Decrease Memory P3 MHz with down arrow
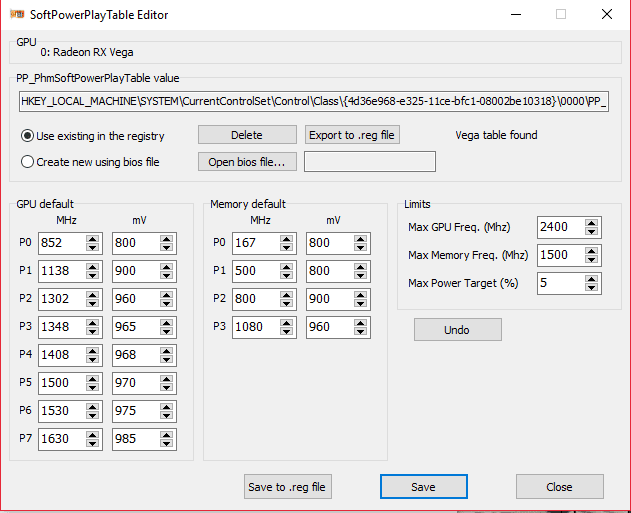This screenshot has width=631, height=513. point(287,331)
